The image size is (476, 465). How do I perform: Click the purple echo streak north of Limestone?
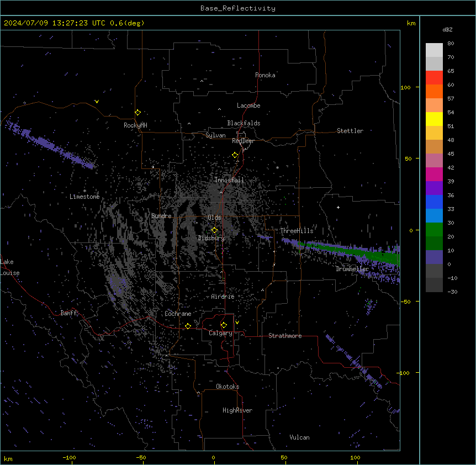51,146
